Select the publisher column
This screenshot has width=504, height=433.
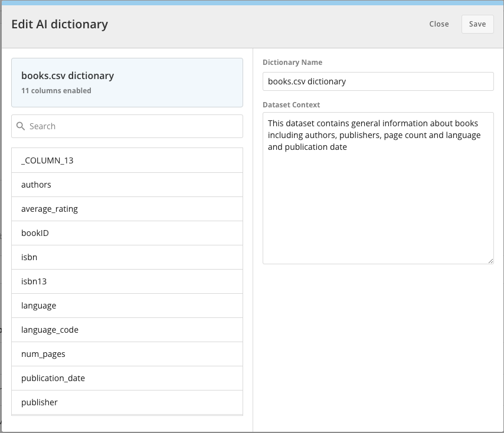127,402
